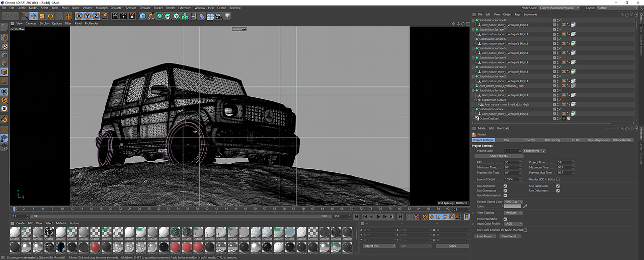Play the animation forward
Screen dimensions: 644x260
[378, 217]
